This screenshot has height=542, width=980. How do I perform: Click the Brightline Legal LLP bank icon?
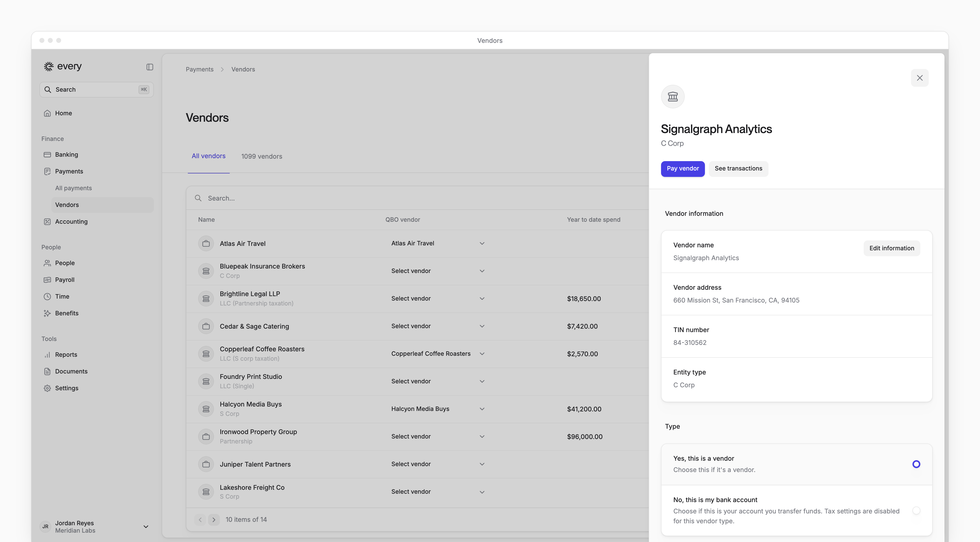pos(206,299)
